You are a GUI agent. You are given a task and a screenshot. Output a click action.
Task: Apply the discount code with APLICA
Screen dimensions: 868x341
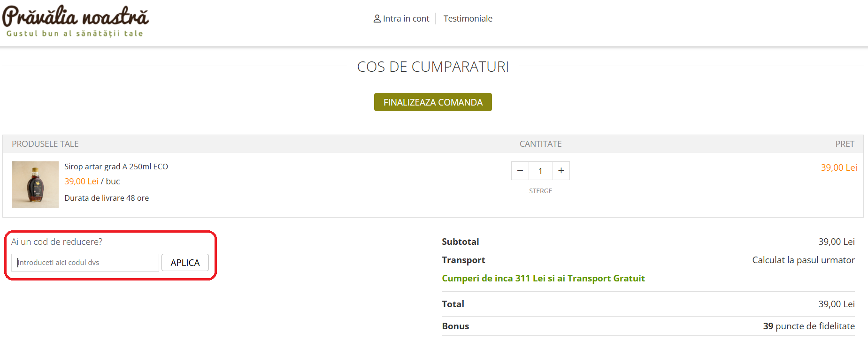coord(185,263)
